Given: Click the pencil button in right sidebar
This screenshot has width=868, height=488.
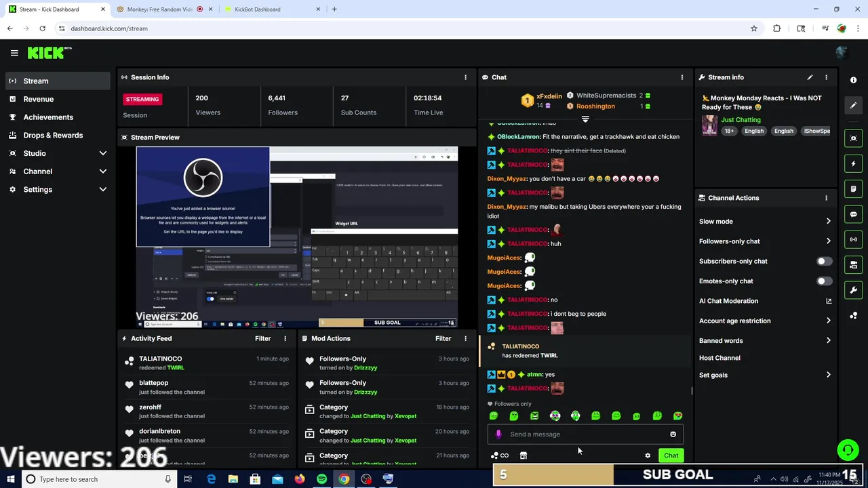Looking at the screenshot, I should tap(853, 106).
